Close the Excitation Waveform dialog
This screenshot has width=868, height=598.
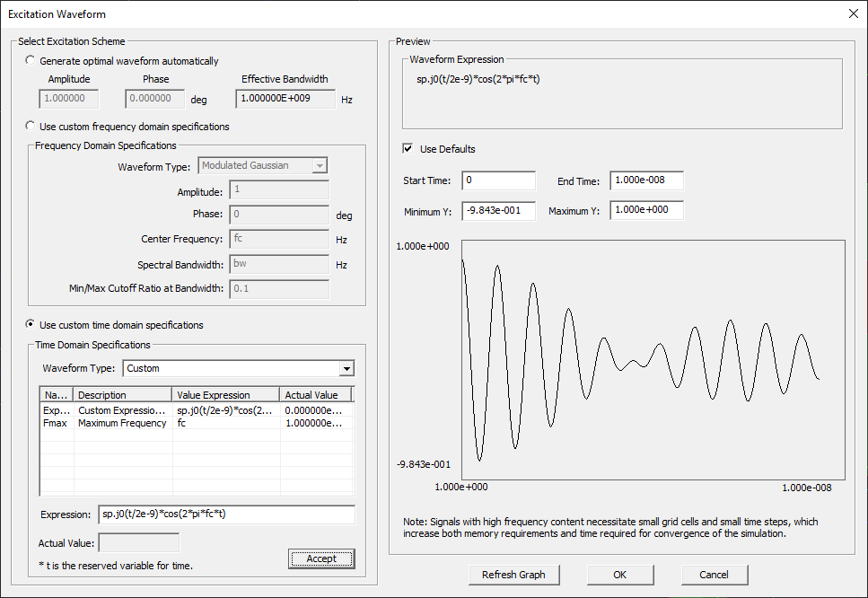(x=852, y=13)
